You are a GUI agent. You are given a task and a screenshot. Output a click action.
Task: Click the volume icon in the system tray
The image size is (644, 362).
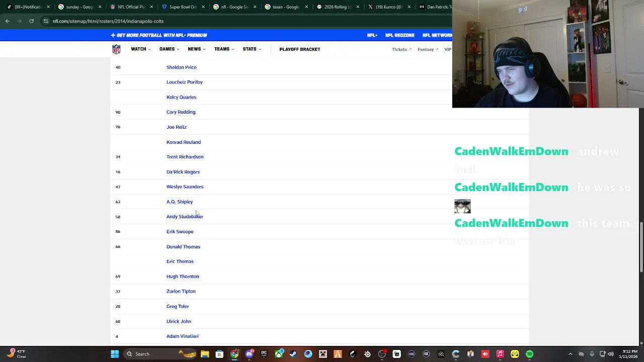point(611,354)
